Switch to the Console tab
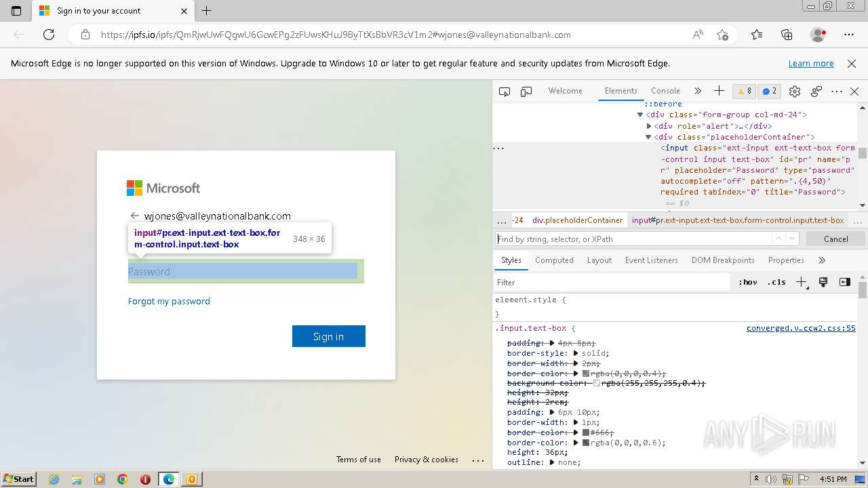This screenshot has height=488, width=868. pyautogui.click(x=665, y=91)
